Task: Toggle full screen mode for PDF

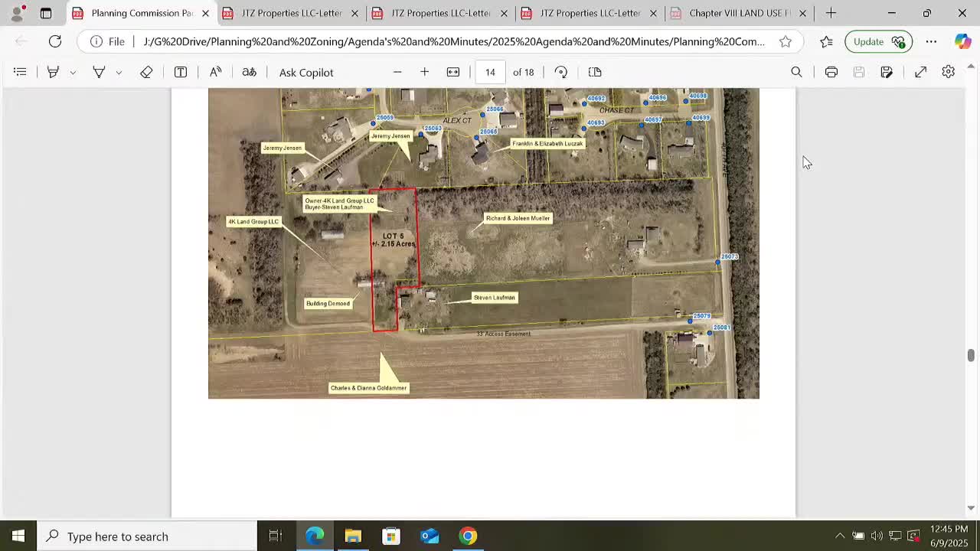Action: 920,72
